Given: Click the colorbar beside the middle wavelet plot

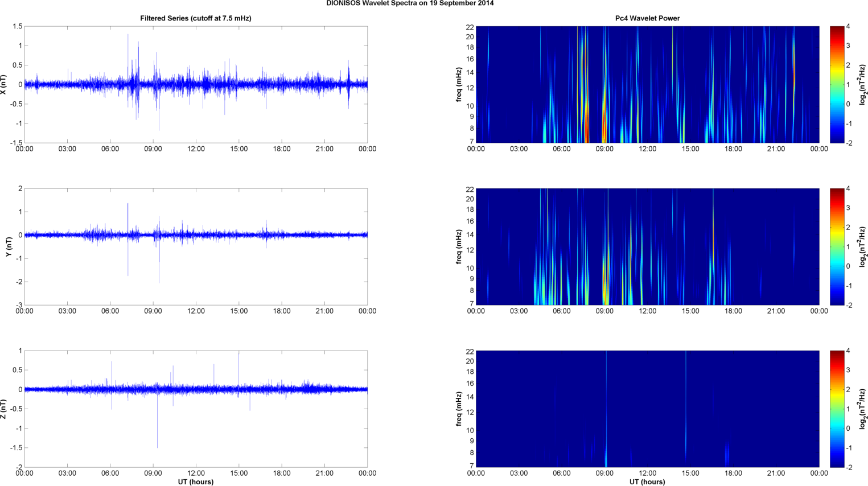Looking at the screenshot, I should point(837,246).
